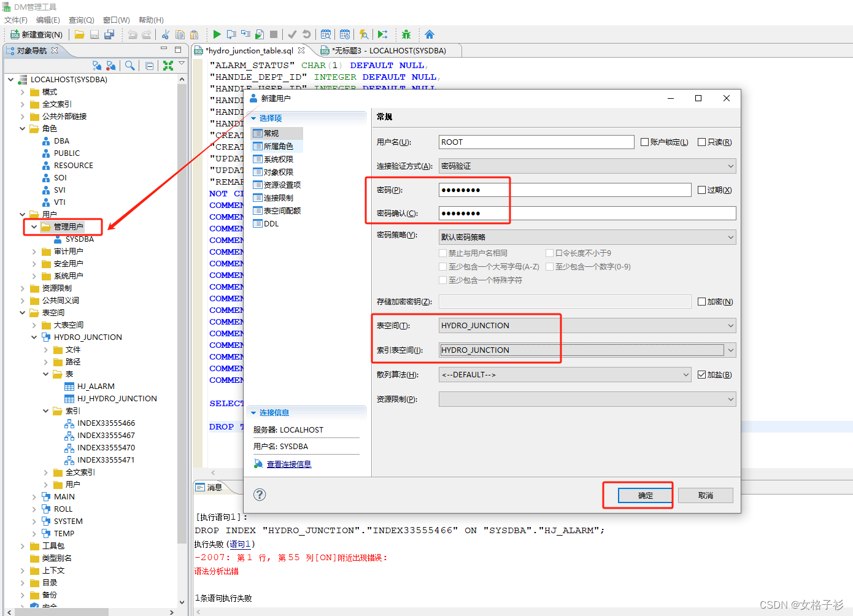Click the 取消 (Cancel) button

pos(706,495)
